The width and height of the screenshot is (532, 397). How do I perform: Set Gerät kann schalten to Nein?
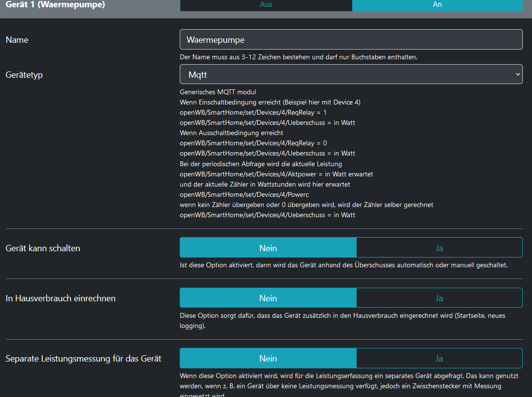268,248
